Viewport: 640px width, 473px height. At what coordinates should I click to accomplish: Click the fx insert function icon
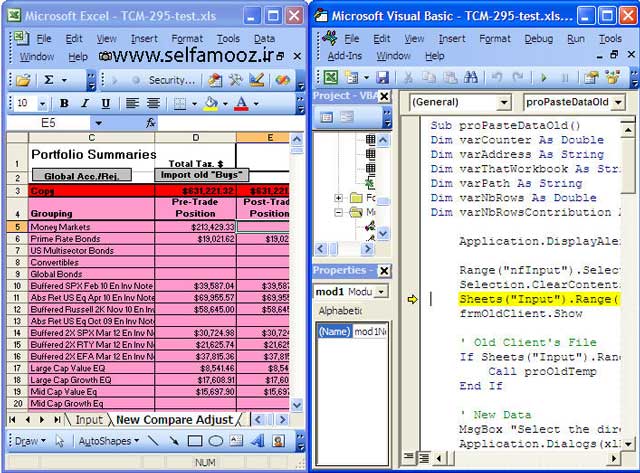point(151,123)
